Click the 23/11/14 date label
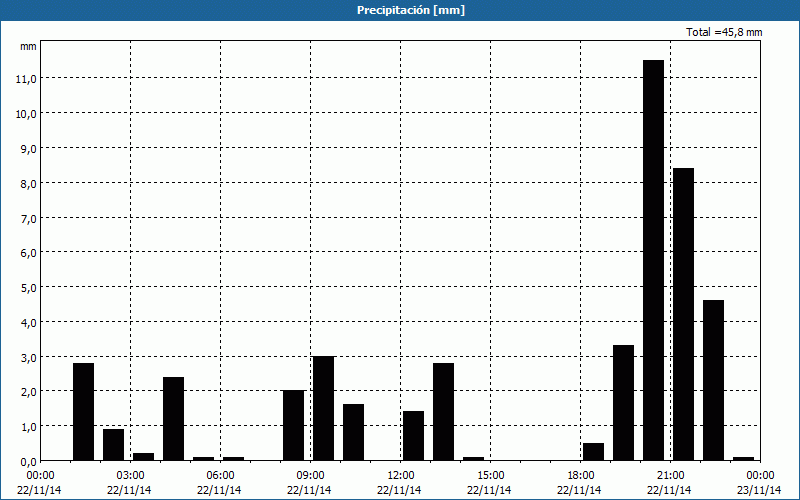The height and width of the screenshot is (500, 800). [x=759, y=490]
